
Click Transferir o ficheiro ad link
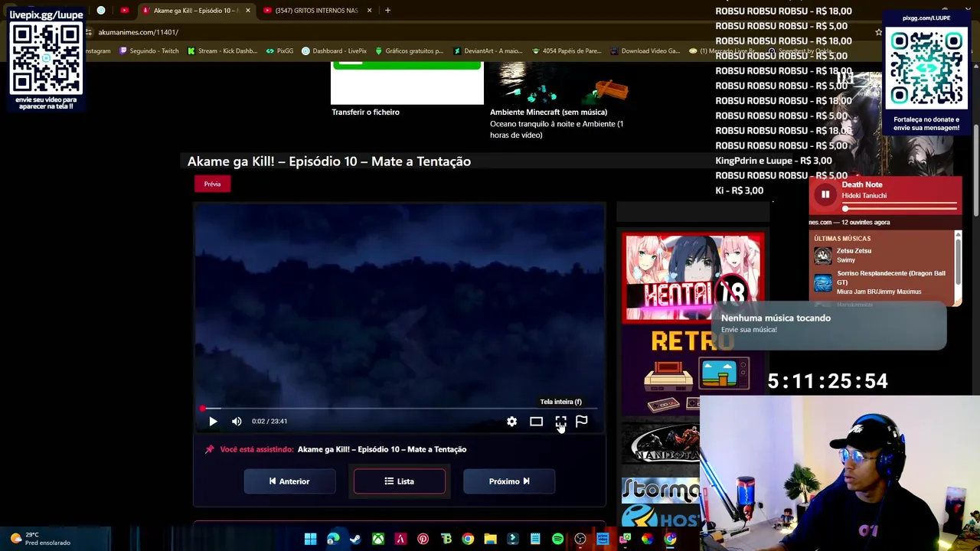pyautogui.click(x=365, y=112)
